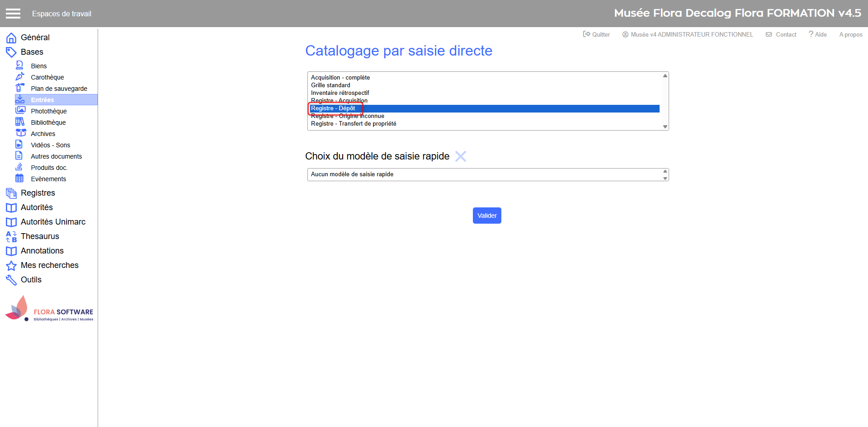Viewport: 868px width, 427px height.
Task: Clear quick entry model with X icon
Action: 460,156
